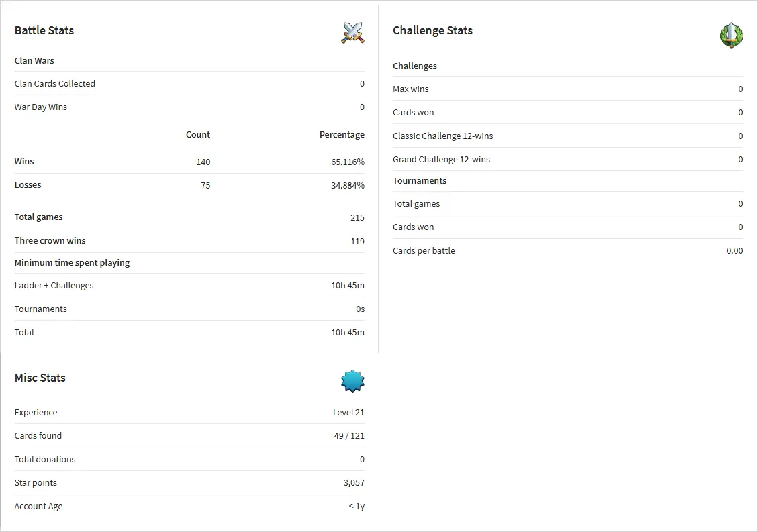Click the Ladder + Challenges row label
This screenshot has width=758, height=532.
54,285
